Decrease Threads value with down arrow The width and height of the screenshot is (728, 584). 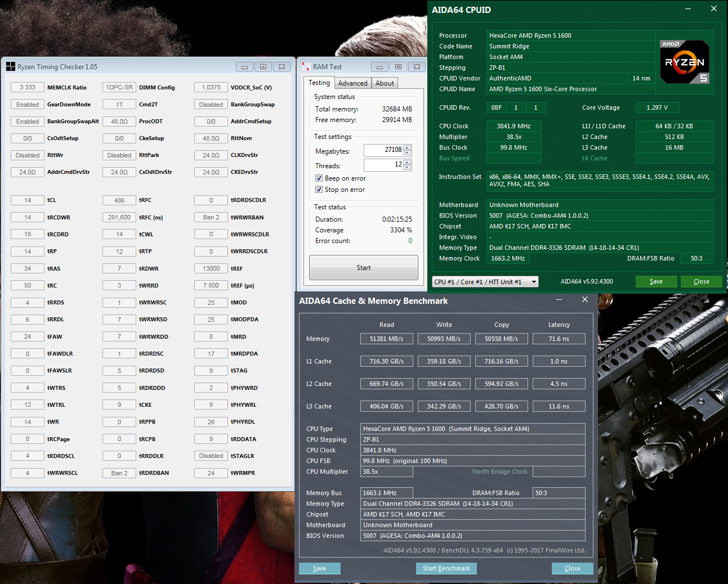pyautogui.click(x=408, y=168)
